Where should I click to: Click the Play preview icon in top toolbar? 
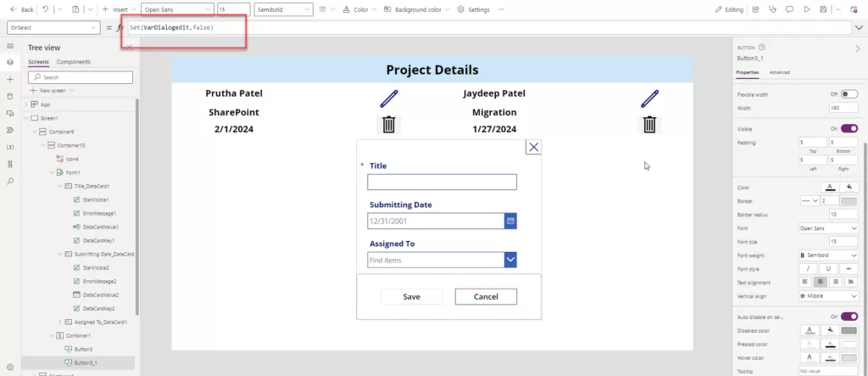[x=806, y=9]
